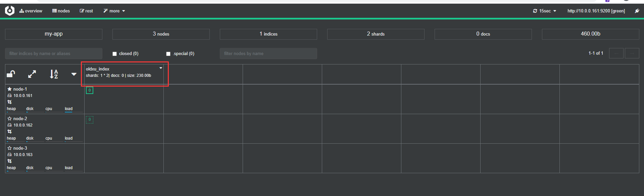The height and width of the screenshot is (196, 644).
Task: Click the A-Z sort icon
Action: tap(54, 74)
